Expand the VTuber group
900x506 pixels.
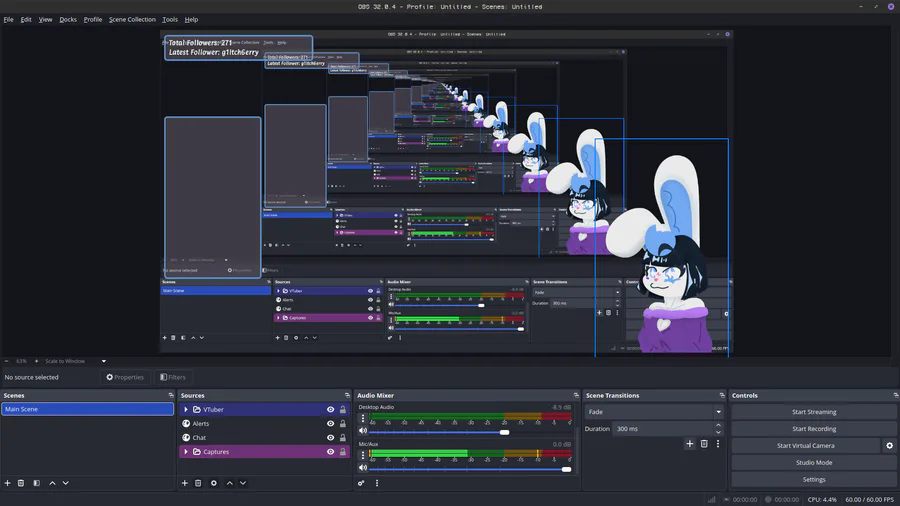(x=186, y=410)
